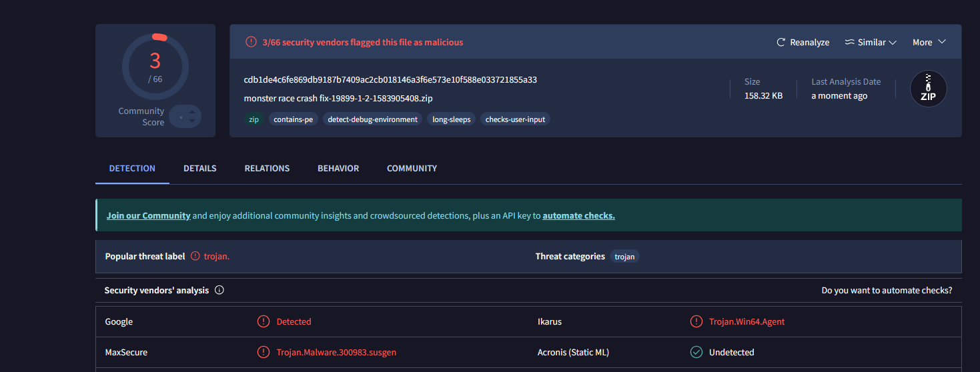Viewport: 980px width, 372px height.
Task: Follow the automate checks link
Action: (x=578, y=215)
